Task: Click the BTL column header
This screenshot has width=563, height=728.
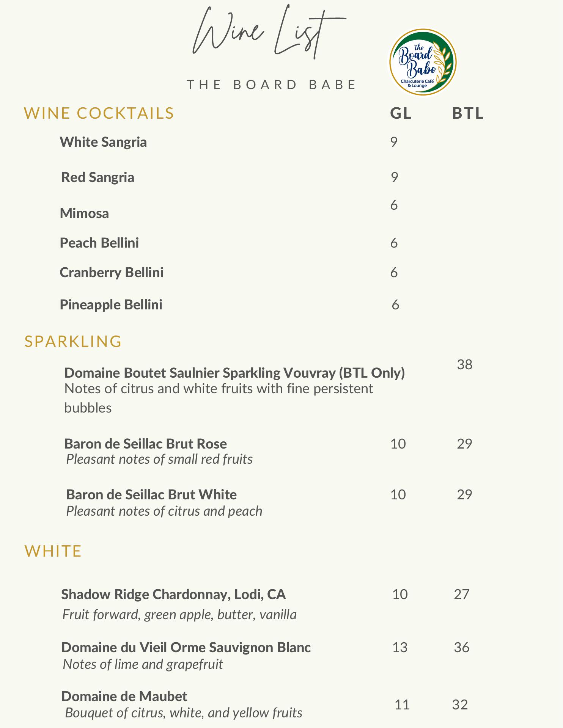Action: (468, 113)
